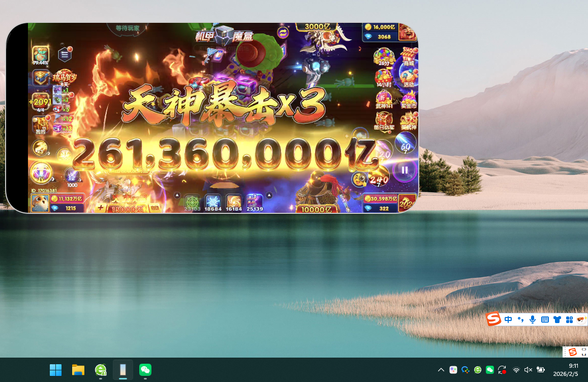Click the 武神1+1 discount bag icon
Viewport: 588px width, 382px height.
click(384, 99)
